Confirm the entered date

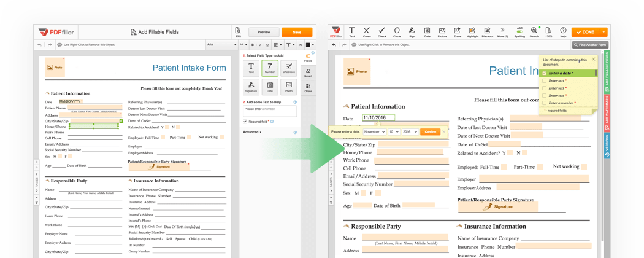click(430, 131)
